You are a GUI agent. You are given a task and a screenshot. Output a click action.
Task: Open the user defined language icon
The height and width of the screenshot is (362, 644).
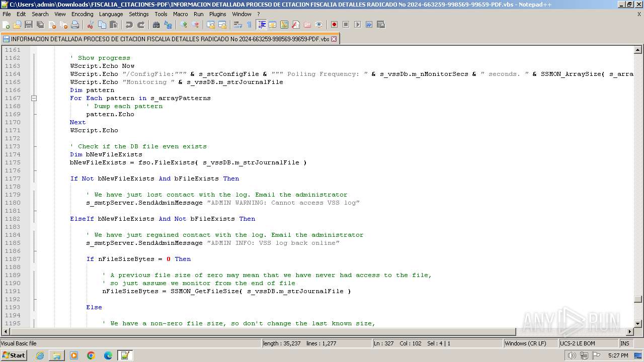coord(273,25)
